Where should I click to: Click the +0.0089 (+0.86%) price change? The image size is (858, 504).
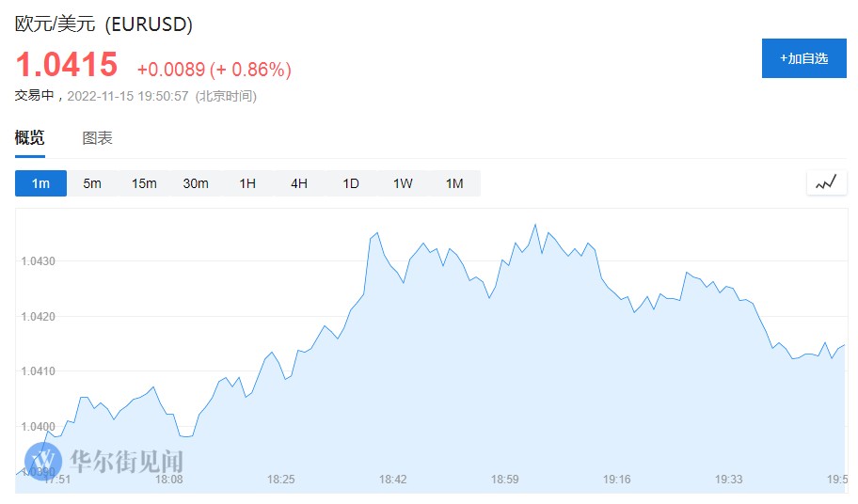[x=214, y=70]
